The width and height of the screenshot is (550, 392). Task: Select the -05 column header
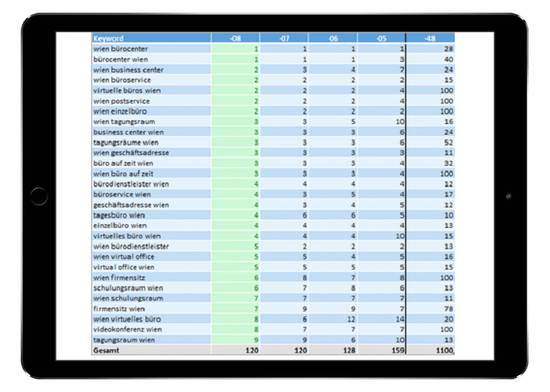coord(381,38)
